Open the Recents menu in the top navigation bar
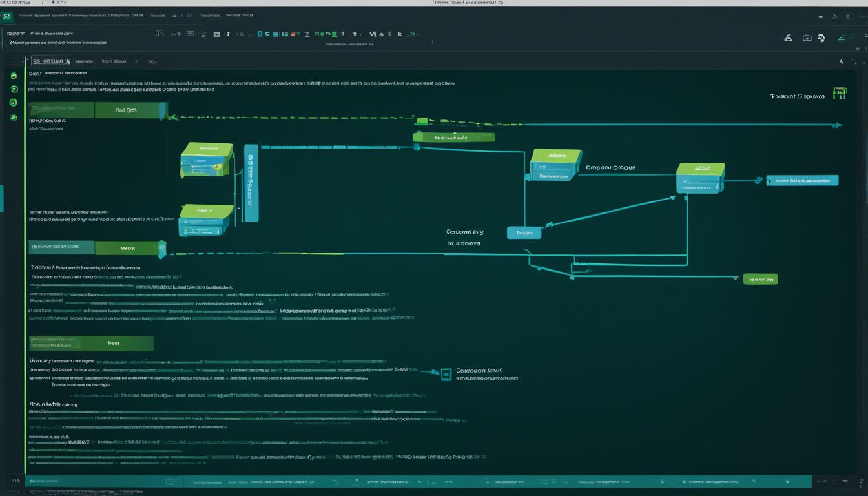 [158, 15]
